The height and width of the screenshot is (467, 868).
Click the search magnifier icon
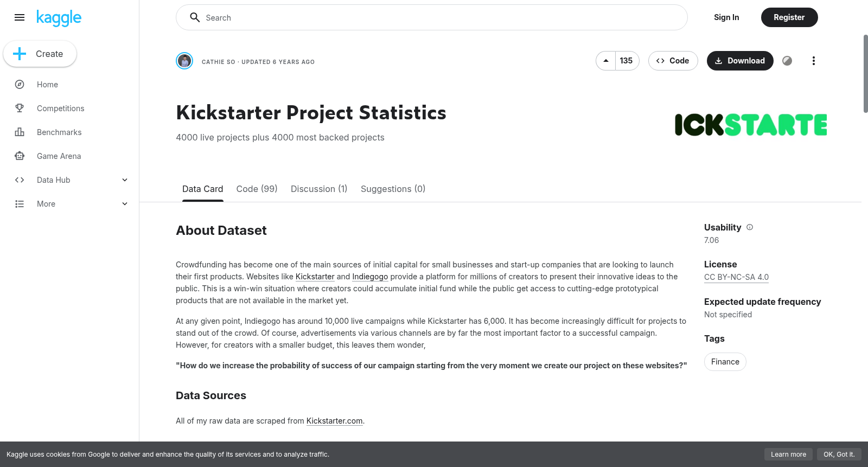(x=195, y=17)
